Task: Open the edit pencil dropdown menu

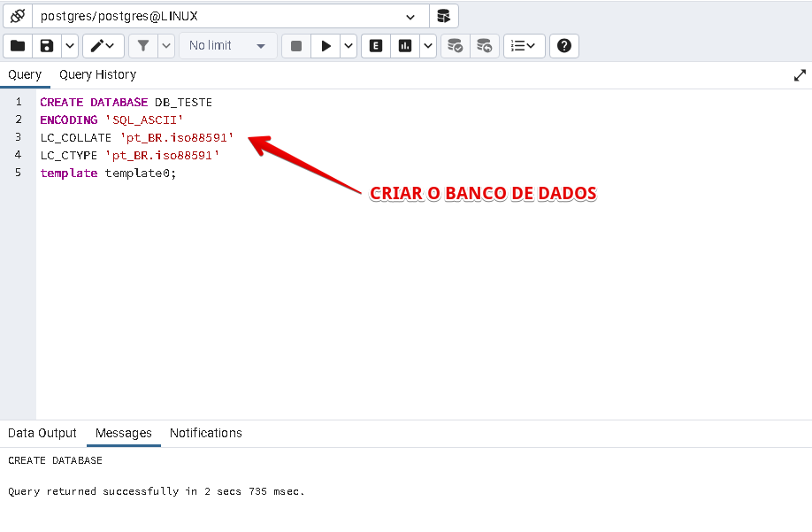Action: (103, 46)
